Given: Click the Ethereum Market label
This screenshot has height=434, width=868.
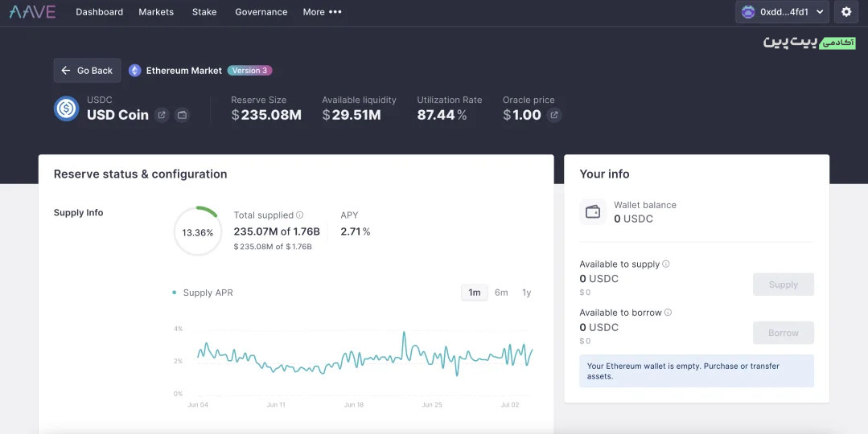Looking at the screenshot, I should tap(183, 70).
